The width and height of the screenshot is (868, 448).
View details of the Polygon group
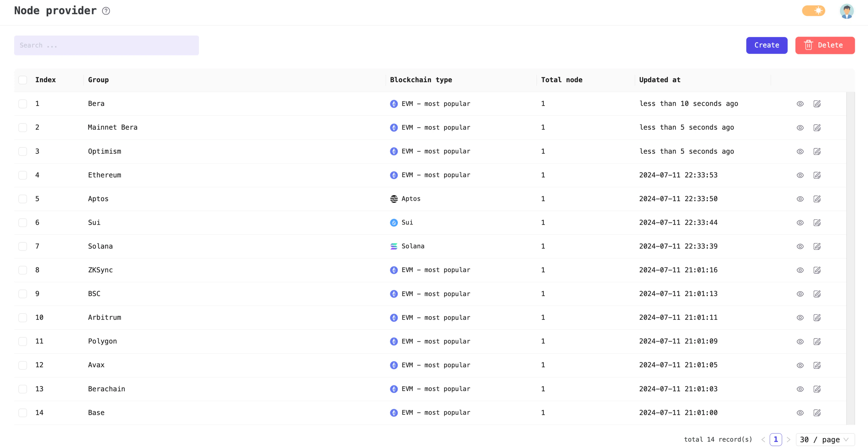800,341
